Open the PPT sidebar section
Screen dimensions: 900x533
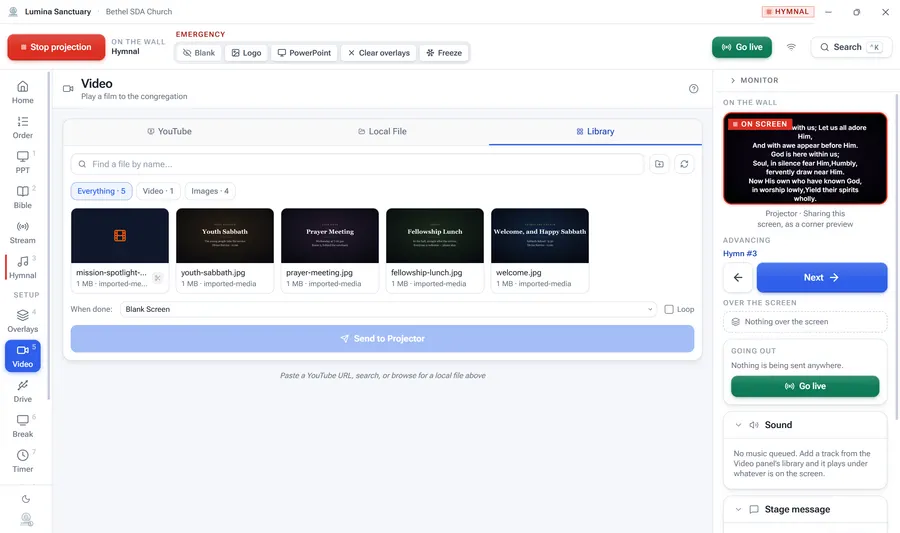pos(22,162)
